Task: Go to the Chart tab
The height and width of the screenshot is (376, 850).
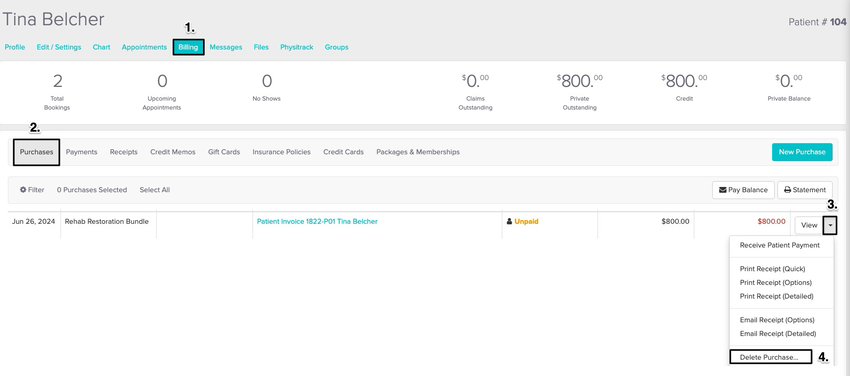Action: [101, 47]
